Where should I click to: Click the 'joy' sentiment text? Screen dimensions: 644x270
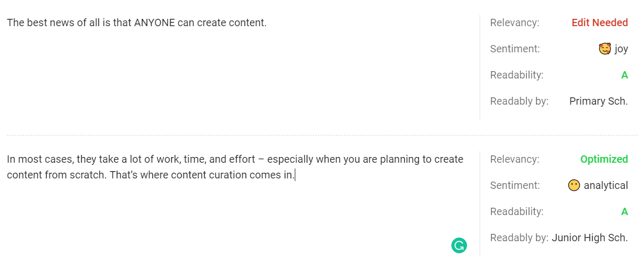click(x=621, y=49)
